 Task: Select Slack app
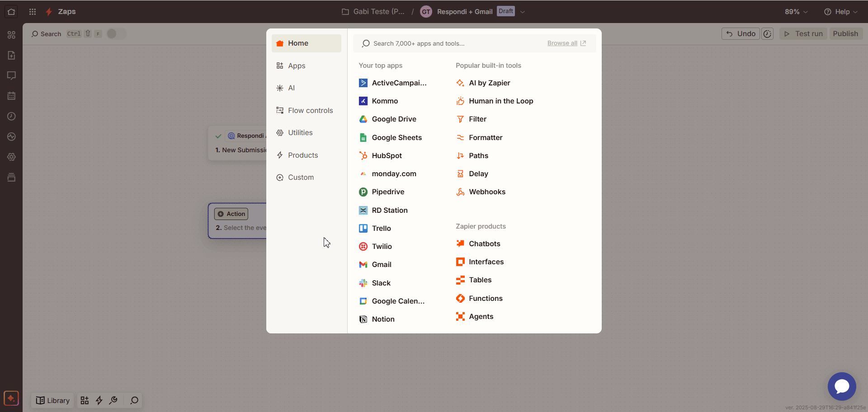(x=375, y=283)
